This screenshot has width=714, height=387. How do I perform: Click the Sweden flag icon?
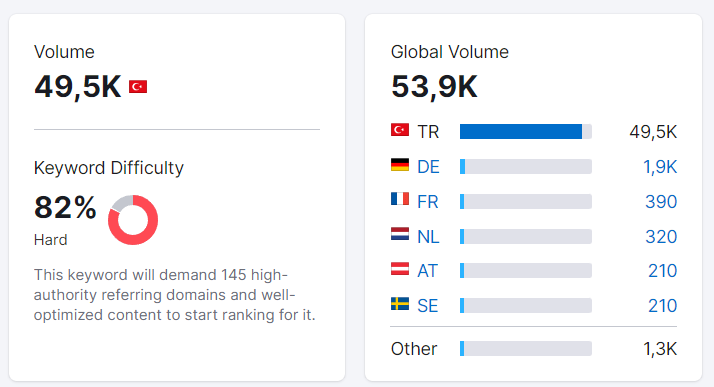click(x=400, y=304)
